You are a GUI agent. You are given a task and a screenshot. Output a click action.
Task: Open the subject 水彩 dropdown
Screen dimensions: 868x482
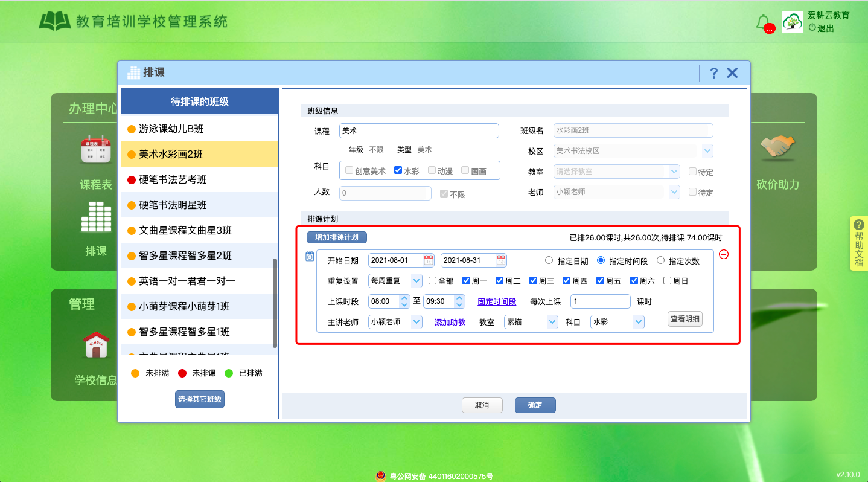click(617, 322)
